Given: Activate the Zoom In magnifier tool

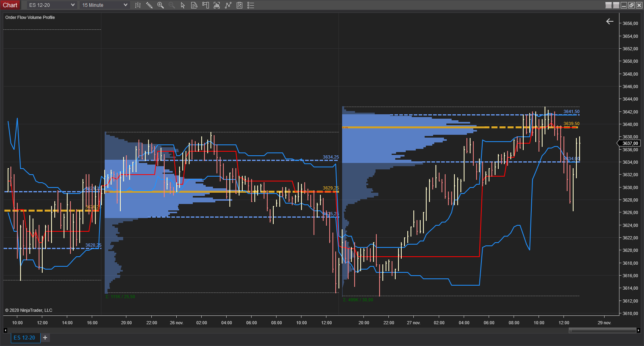Looking at the screenshot, I should pyautogui.click(x=160, y=5).
